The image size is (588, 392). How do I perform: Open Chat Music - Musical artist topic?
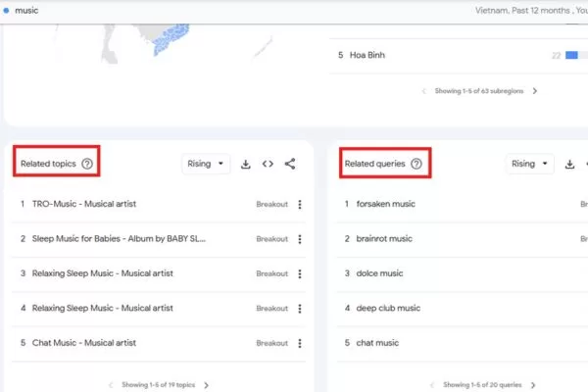pyautogui.click(x=84, y=342)
